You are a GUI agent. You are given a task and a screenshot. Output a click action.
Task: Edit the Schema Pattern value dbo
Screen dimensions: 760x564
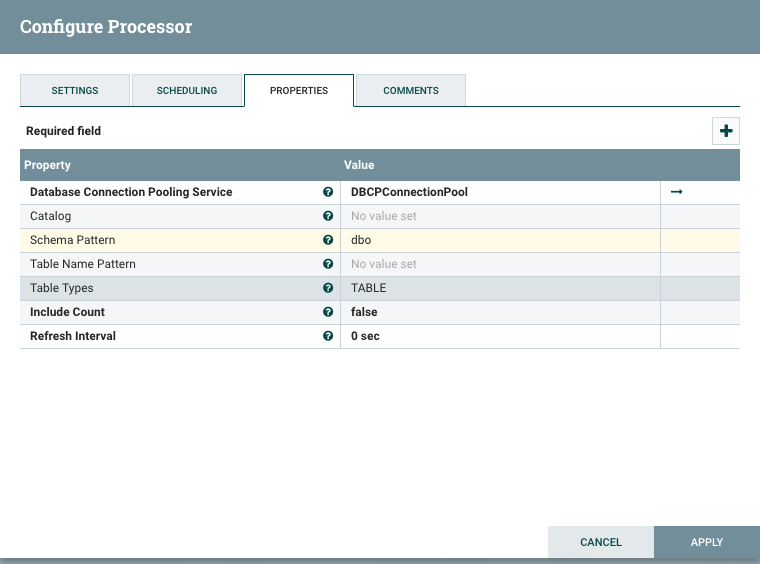[x=500, y=240]
